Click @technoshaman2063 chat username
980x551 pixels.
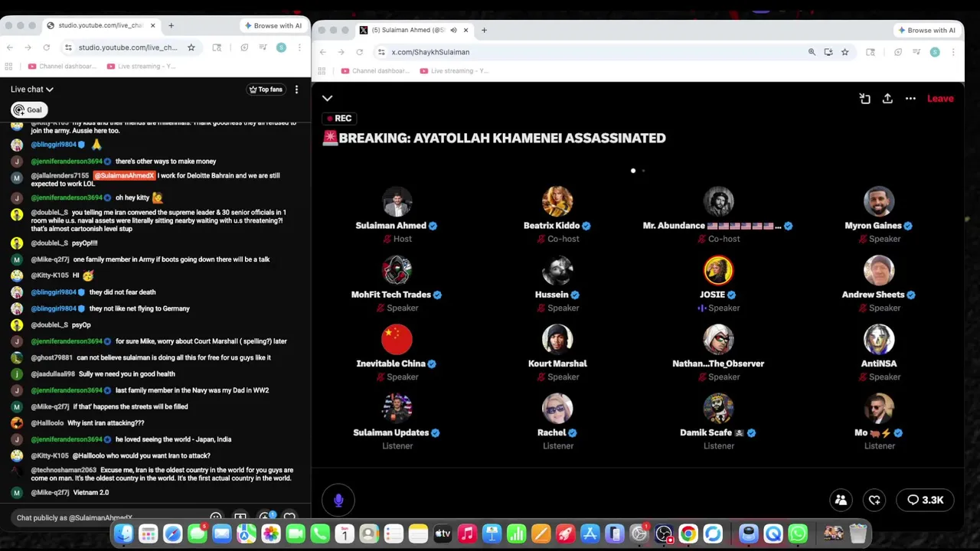coord(64,471)
